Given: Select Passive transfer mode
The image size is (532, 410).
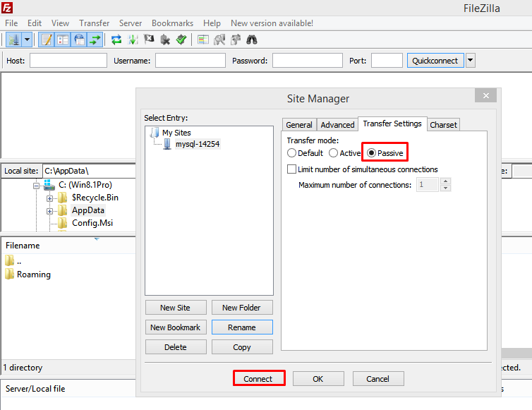Looking at the screenshot, I should pos(371,153).
